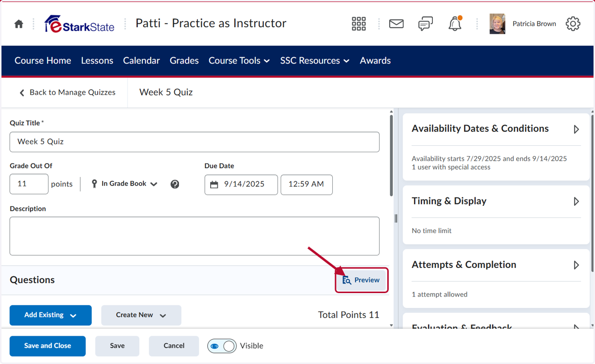Open the Stark State logo link

point(79,24)
